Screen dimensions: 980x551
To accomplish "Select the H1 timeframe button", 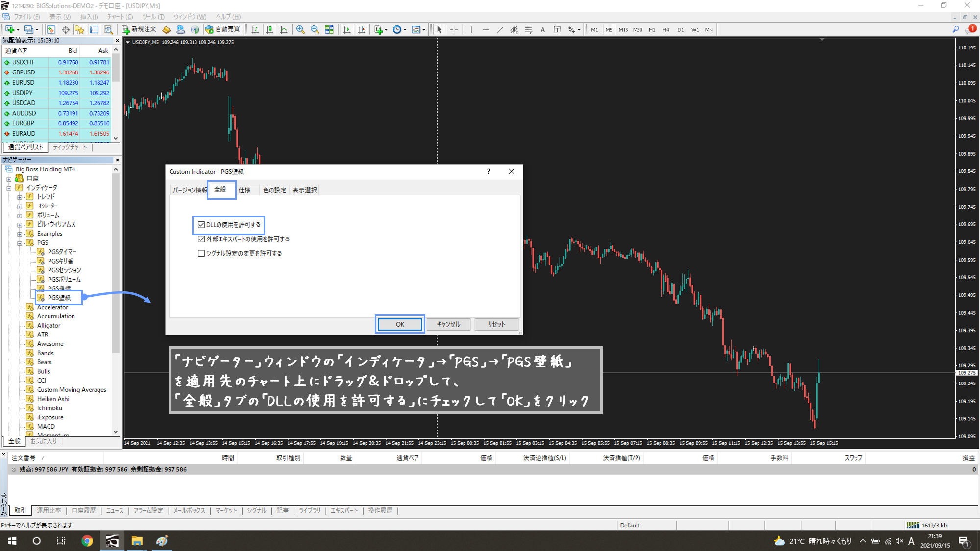I will coord(652,30).
